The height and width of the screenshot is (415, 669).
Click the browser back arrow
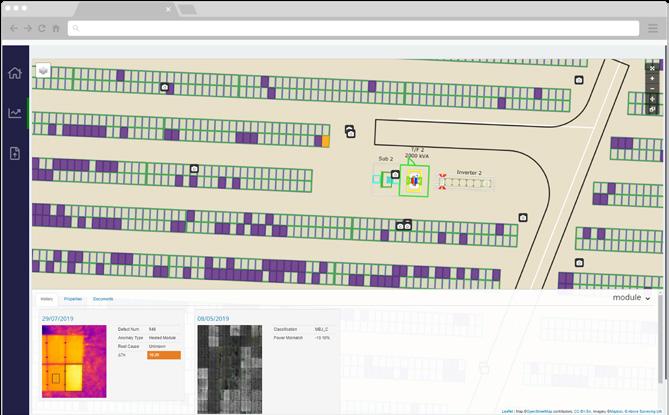pyautogui.click(x=14, y=28)
